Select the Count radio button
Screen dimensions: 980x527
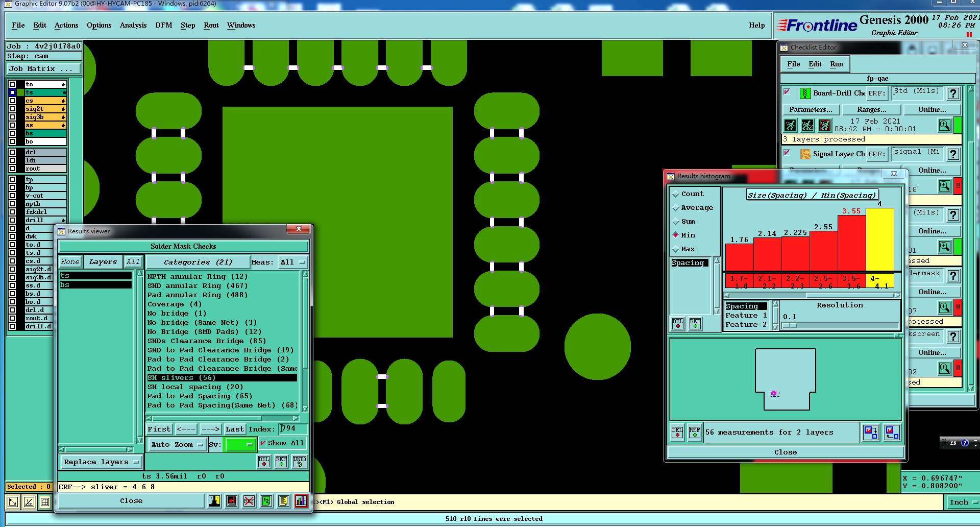click(x=676, y=194)
